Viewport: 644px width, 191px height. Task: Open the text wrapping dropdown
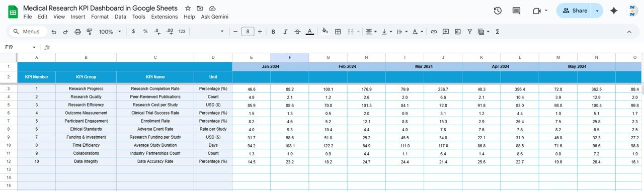(x=402, y=32)
